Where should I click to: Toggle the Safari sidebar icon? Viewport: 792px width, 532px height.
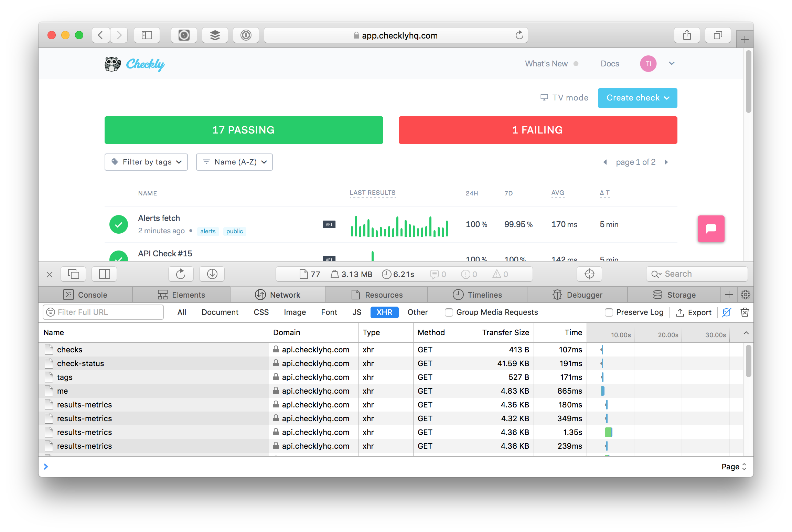pyautogui.click(x=147, y=35)
